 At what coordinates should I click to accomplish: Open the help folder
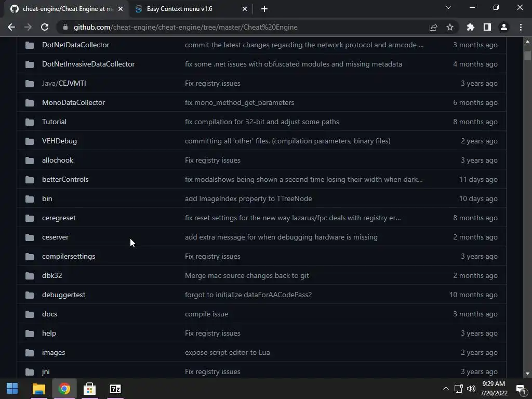tap(49, 333)
